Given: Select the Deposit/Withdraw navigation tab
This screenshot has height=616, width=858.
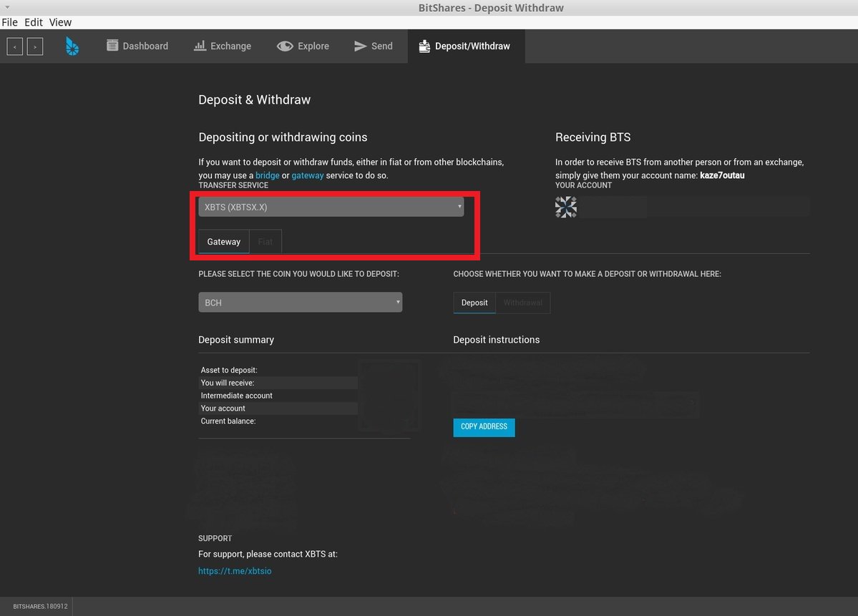Looking at the screenshot, I should (466, 46).
